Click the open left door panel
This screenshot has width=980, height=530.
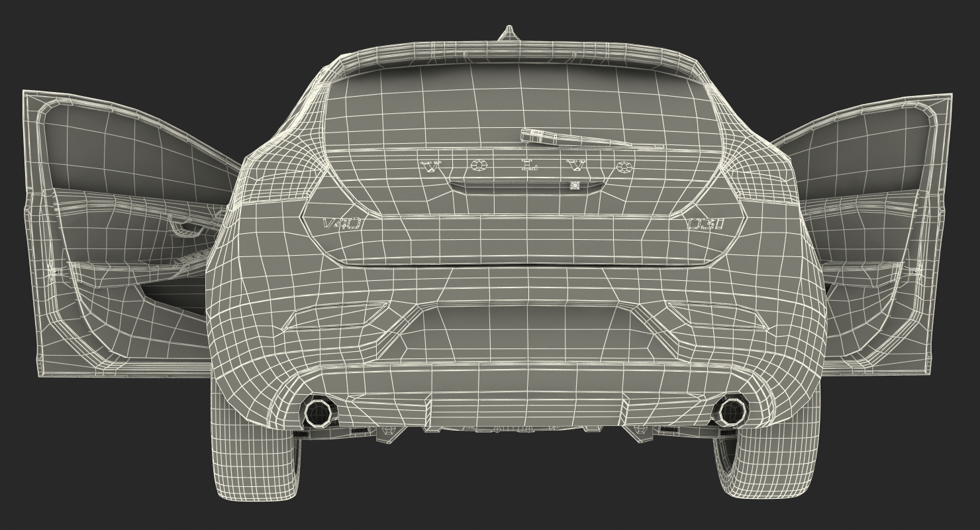pos(126,235)
